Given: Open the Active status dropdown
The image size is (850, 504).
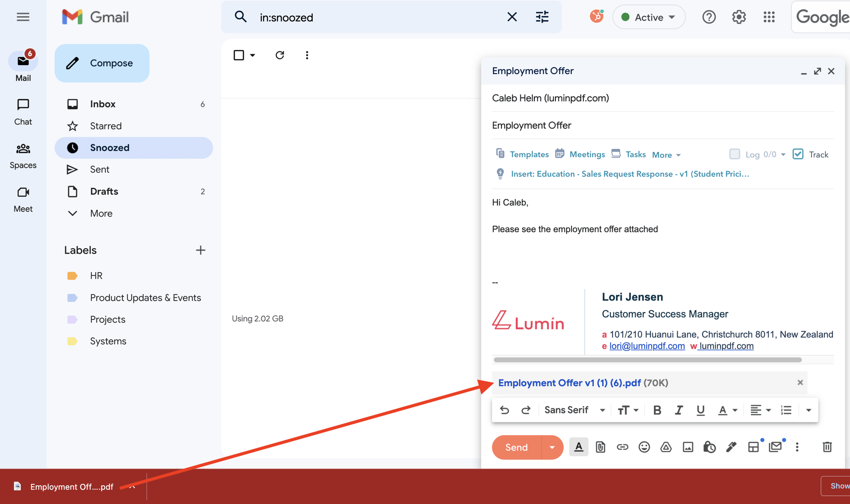Looking at the screenshot, I should pos(649,17).
